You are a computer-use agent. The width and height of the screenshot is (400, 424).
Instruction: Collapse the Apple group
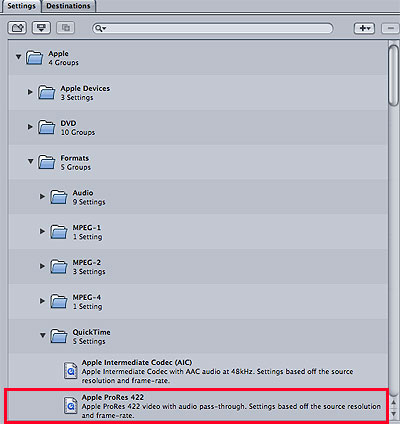click(18, 57)
